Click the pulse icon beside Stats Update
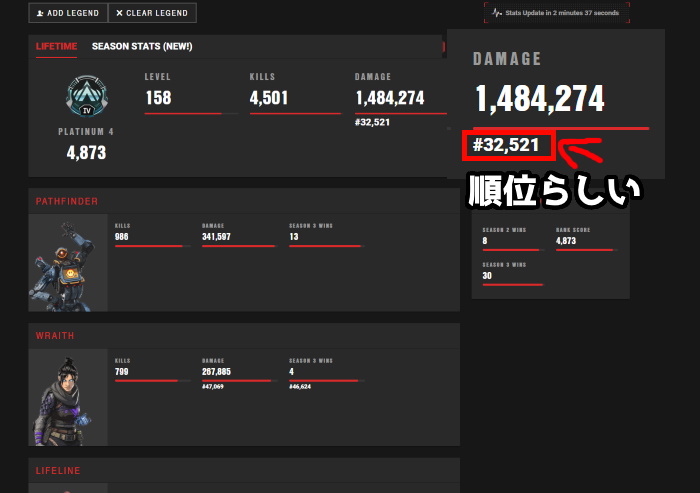 coord(496,13)
